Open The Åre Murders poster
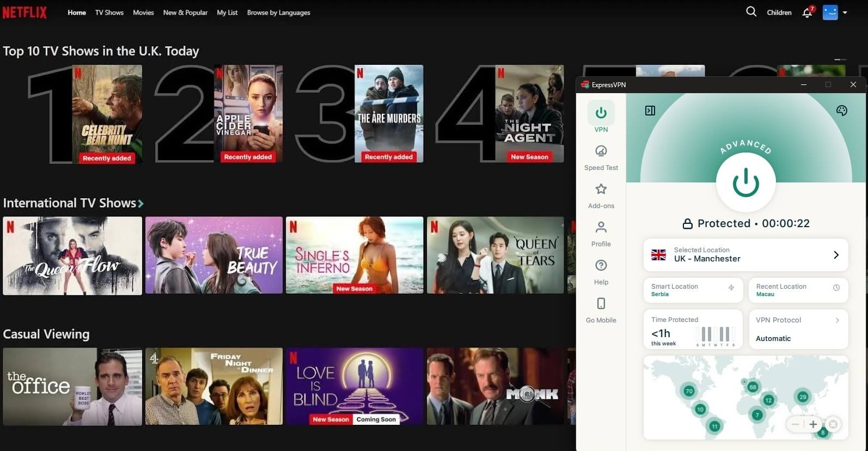 (389, 113)
